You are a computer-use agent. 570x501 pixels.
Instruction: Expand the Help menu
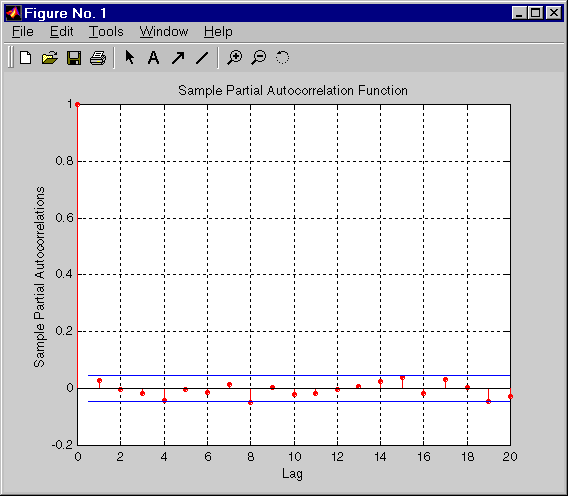click(x=218, y=32)
